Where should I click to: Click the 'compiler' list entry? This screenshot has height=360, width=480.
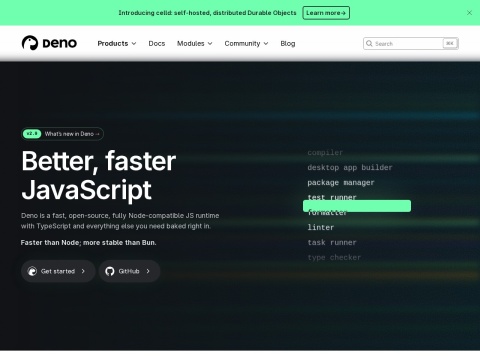click(x=325, y=152)
